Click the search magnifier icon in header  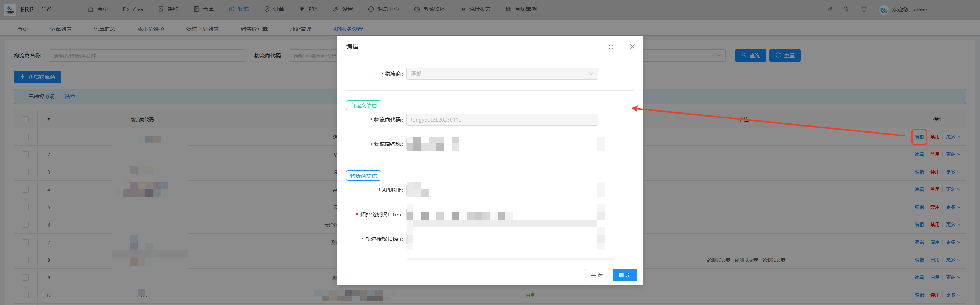[846, 9]
